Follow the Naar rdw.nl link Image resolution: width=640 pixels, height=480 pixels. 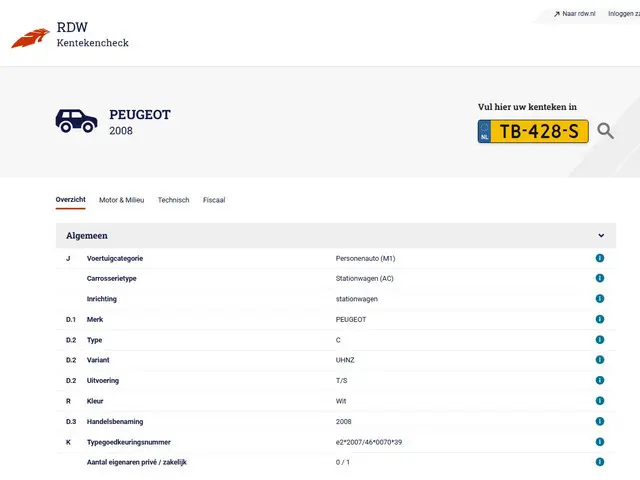574,14
